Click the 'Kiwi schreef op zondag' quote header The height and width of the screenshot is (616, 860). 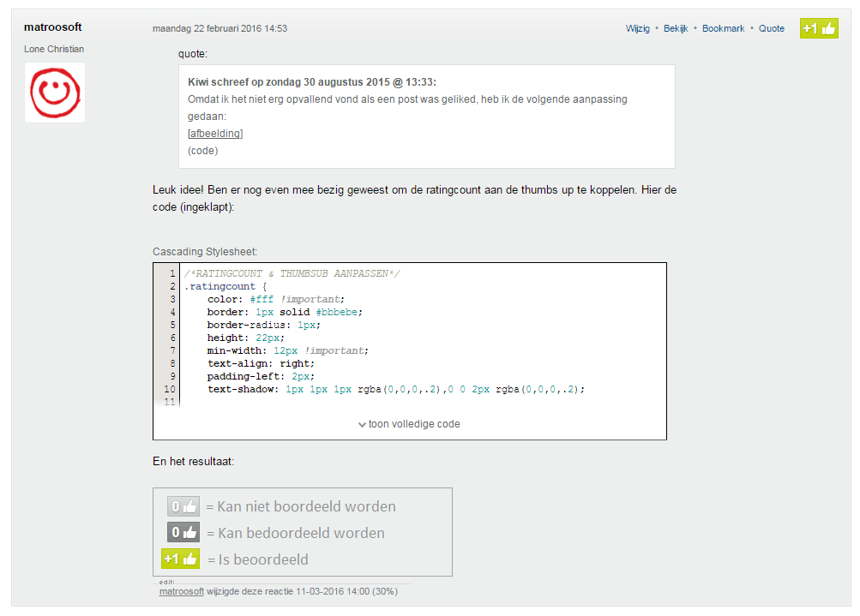point(312,82)
